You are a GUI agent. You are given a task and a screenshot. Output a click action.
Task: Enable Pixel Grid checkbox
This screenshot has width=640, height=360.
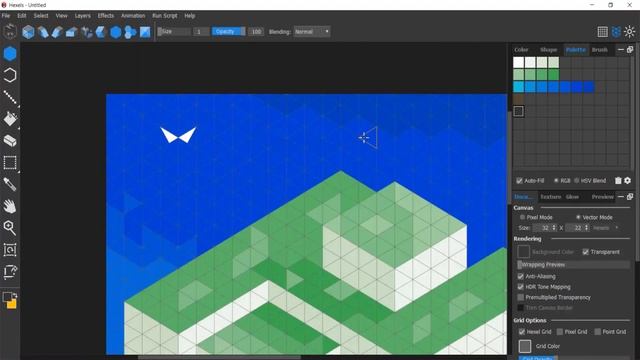click(560, 332)
